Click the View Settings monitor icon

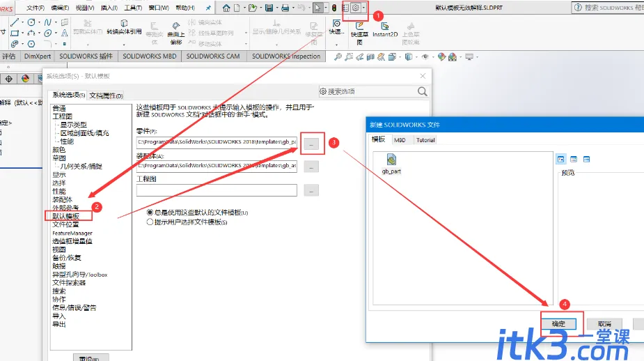tap(469, 56)
